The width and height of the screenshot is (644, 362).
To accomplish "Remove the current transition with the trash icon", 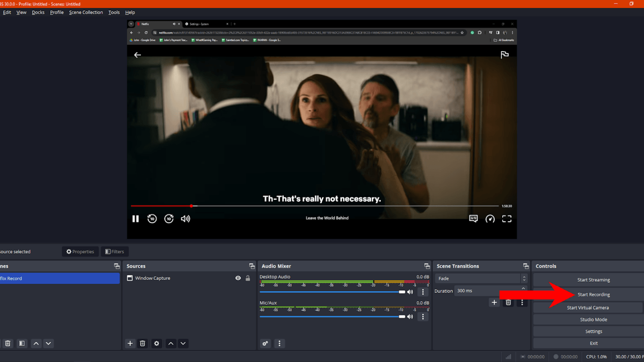I will (x=508, y=302).
